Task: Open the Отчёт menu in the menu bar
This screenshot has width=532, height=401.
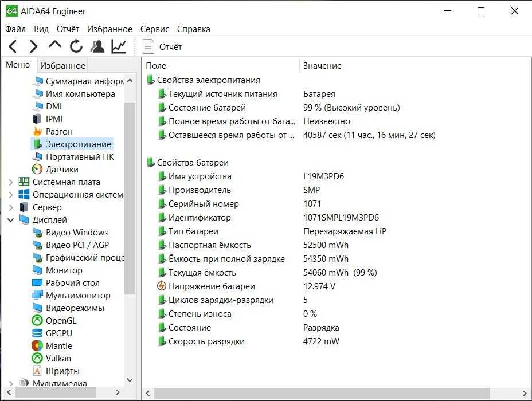Action: coord(68,29)
